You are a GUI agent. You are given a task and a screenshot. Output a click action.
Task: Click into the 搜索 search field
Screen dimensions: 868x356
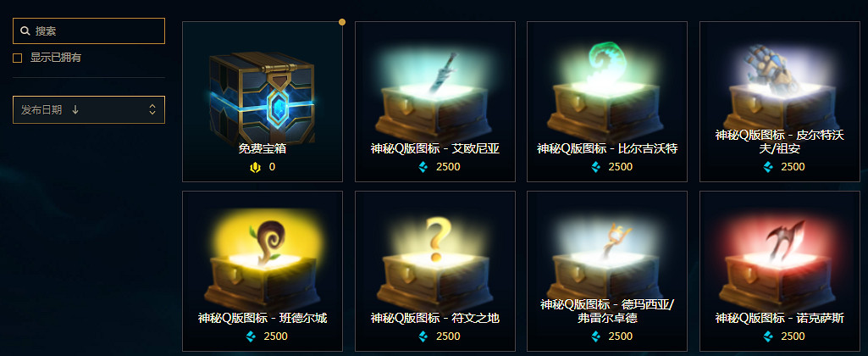point(89,31)
